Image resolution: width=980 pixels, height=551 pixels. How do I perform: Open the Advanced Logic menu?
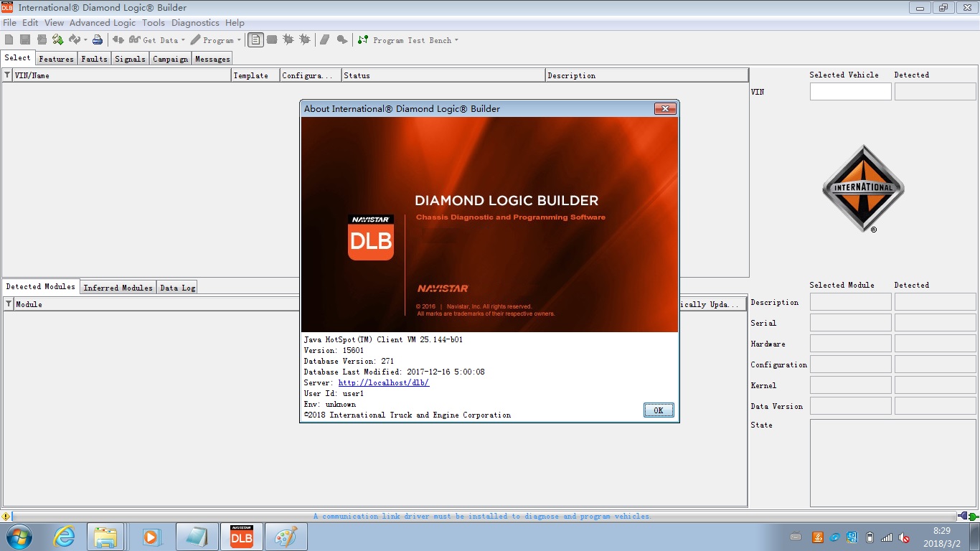pyautogui.click(x=103, y=23)
